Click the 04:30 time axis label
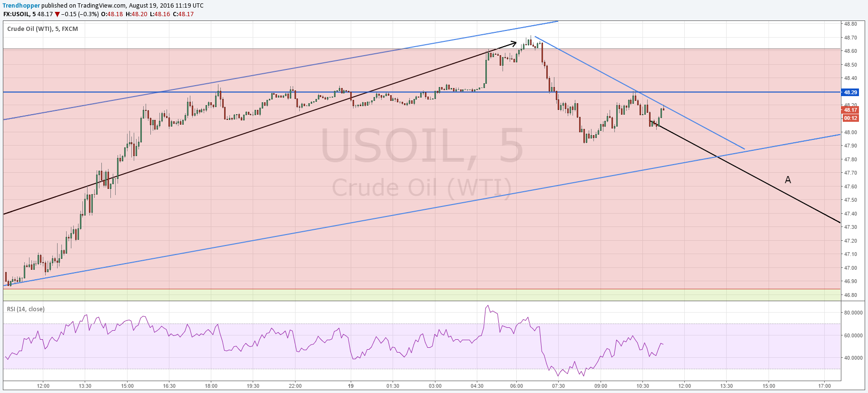Image resolution: width=868 pixels, height=393 pixels. coord(477,386)
